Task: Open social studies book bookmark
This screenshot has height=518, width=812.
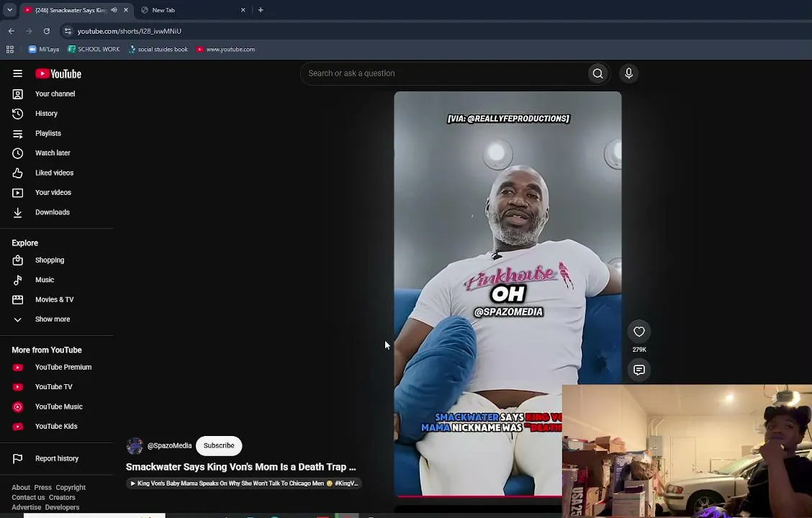Action: click(x=158, y=49)
